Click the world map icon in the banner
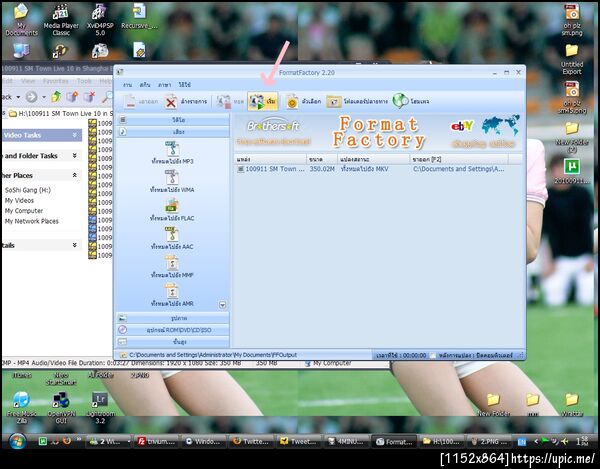The image size is (600, 469). click(501, 125)
